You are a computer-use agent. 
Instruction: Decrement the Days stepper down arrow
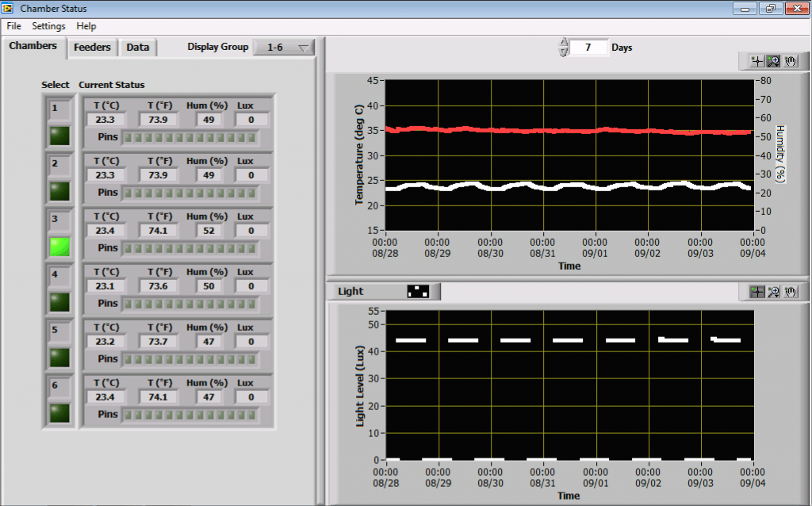pos(564,52)
